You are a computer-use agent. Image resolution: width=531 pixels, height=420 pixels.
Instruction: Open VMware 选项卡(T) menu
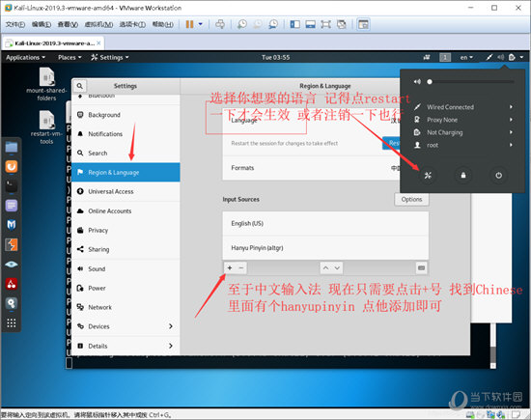point(132,24)
